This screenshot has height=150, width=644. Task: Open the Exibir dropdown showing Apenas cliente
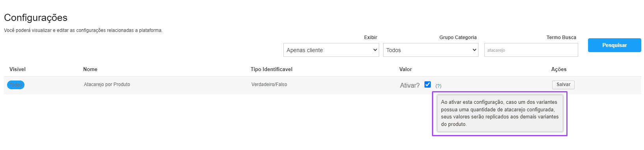pyautogui.click(x=331, y=50)
